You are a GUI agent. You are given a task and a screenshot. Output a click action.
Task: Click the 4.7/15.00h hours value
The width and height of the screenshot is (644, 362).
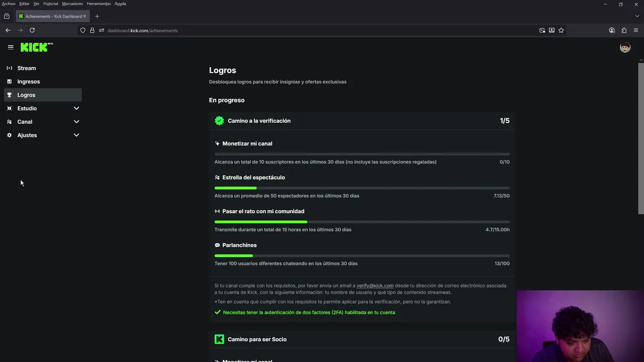tap(498, 230)
